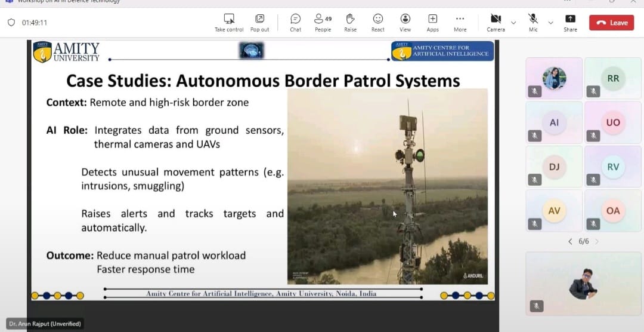The width and height of the screenshot is (644, 332).
Task: Expand mic options dropdown arrow
Action: coord(551,23)
